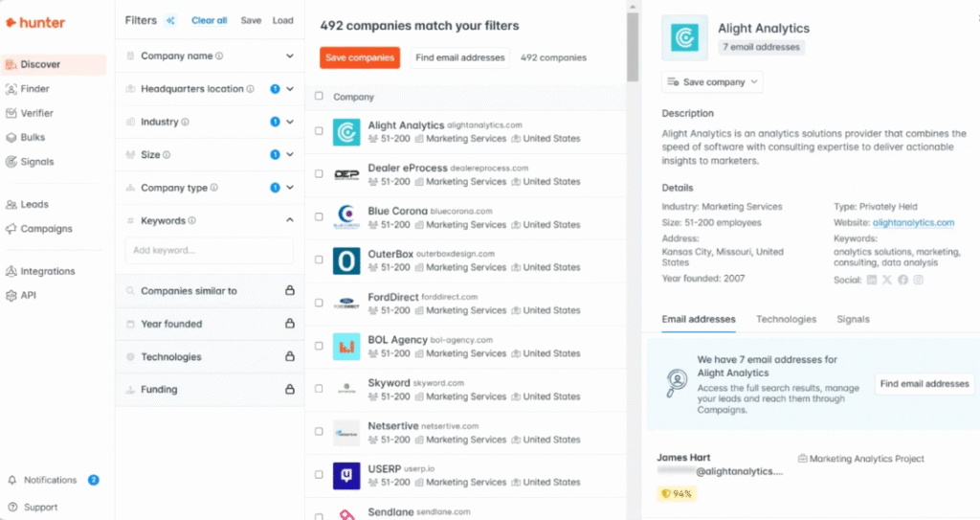Screen dimensions: 980x520
Task: Expand Headquarters location filter chevron
Action: click(x=290, y=89)
